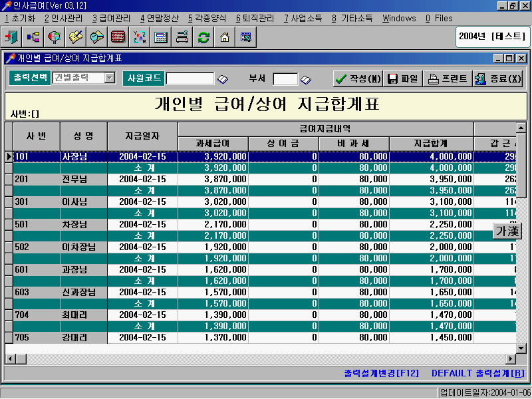Expand the 출력선택 dropdown
This screenshot has height=399, width=532.
click(110, 78)
